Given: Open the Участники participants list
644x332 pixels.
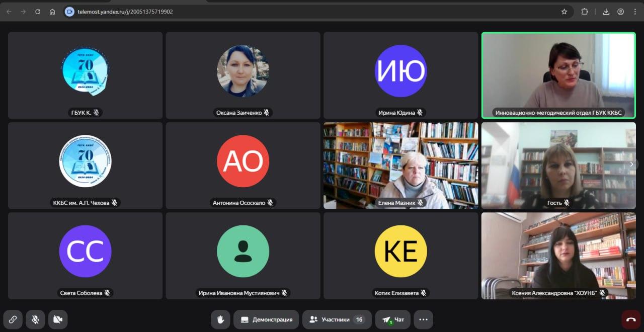Looking at the screenshot, I should pyautogui.click(x=337, y=319).
